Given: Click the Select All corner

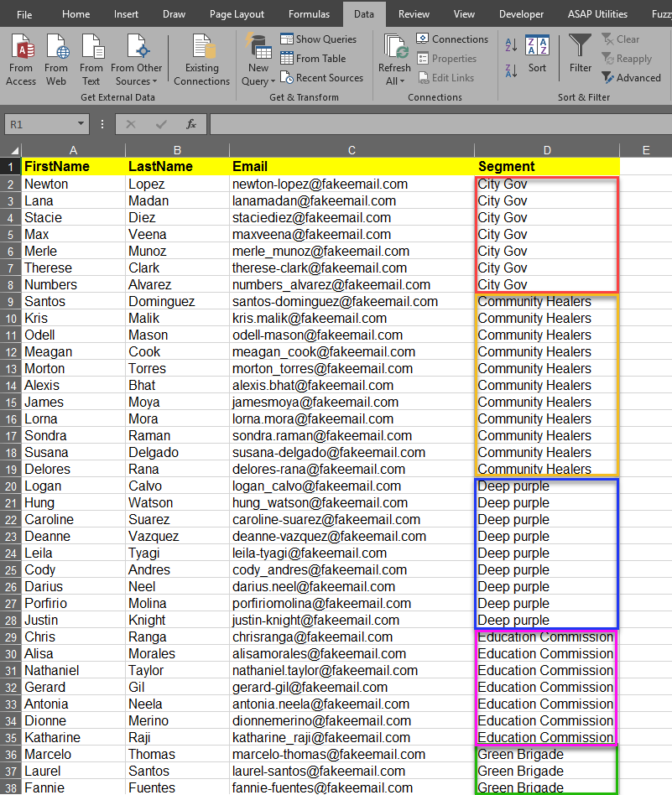Looking at the screenshot, I should point(11,150).
